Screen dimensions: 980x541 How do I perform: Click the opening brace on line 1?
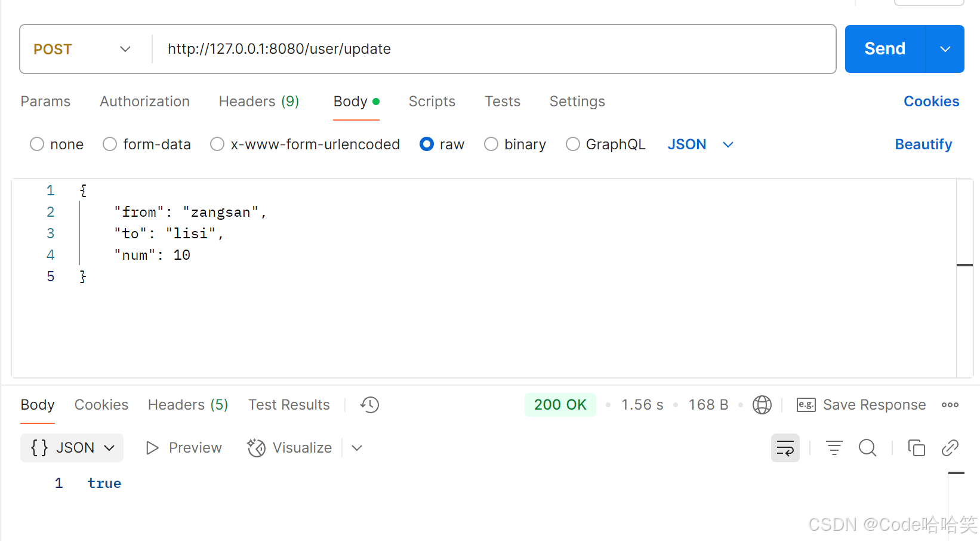[x=83, y=191]
